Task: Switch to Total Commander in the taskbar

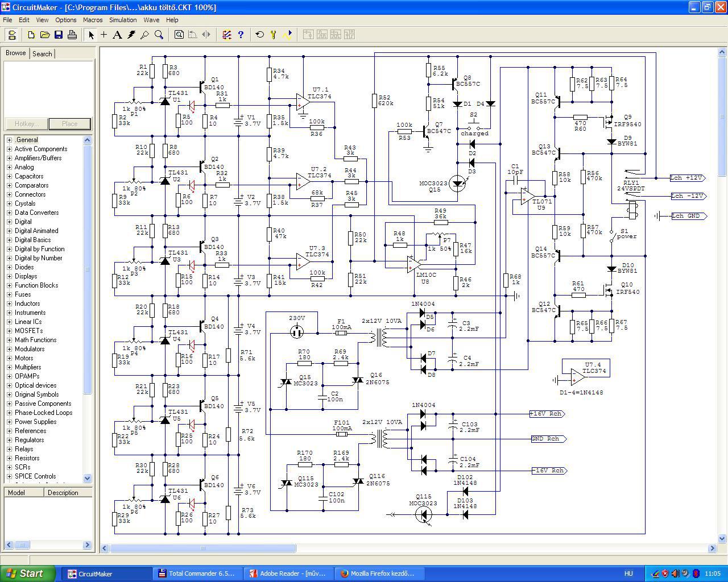Action: point(196,573)
